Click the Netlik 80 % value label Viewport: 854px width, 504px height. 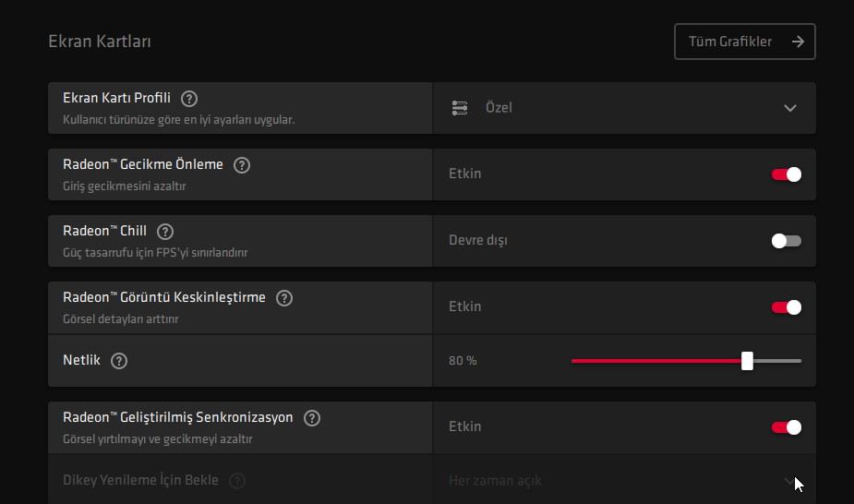point(463,361)
